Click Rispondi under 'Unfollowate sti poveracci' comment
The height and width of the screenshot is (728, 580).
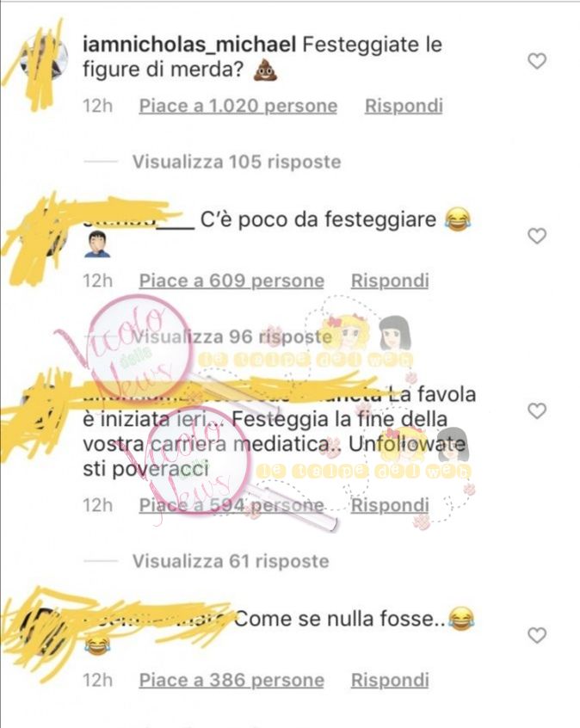[x=390, y=505]
